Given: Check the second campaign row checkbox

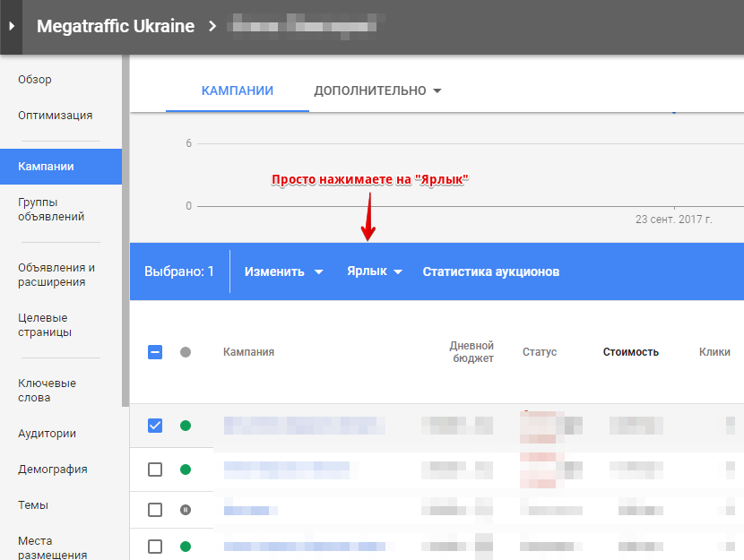Looking at the screenshot, I should click(x=155, y=470).
